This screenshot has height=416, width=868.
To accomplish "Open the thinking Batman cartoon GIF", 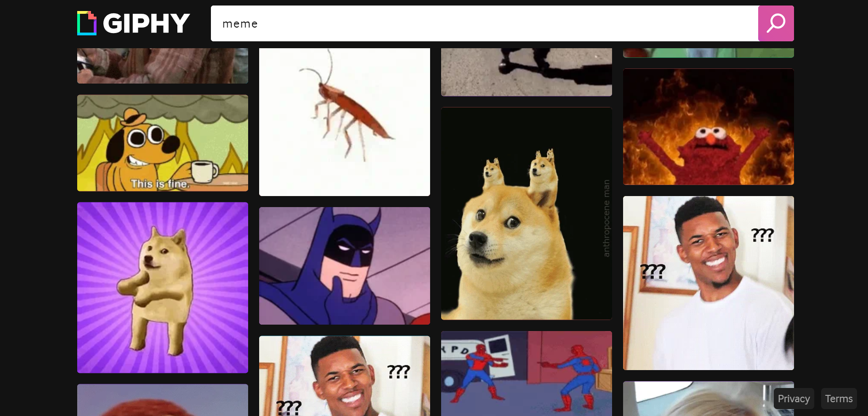I will pos(345,266).
